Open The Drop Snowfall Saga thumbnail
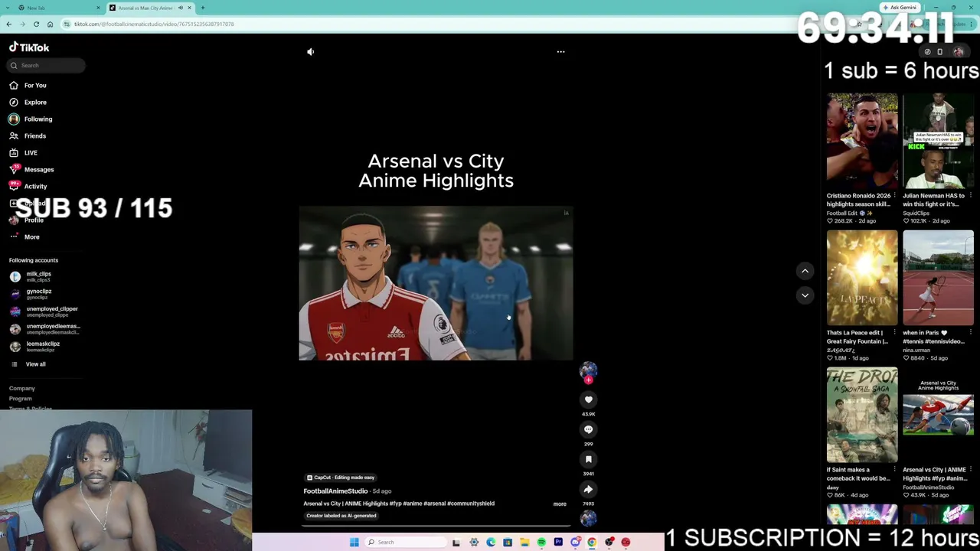This screenshot has height=551, width=980. coord(862,415)
